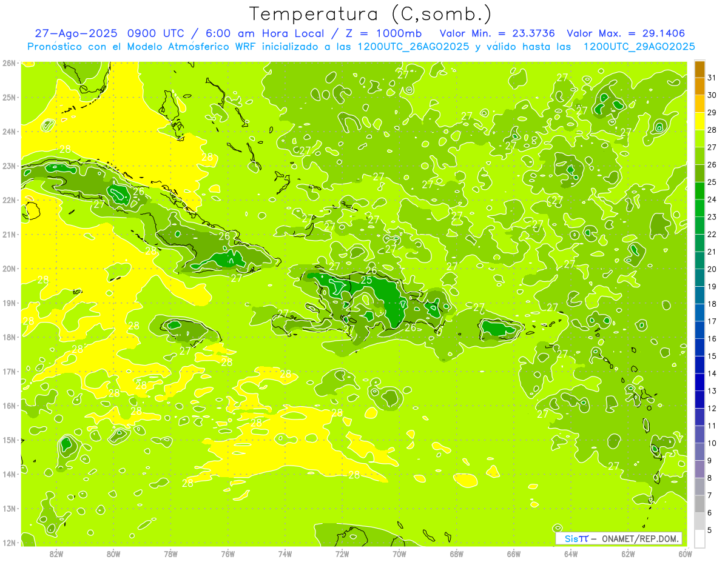
Task: Click the 60W longitude axis label
Action: (686, 554)
